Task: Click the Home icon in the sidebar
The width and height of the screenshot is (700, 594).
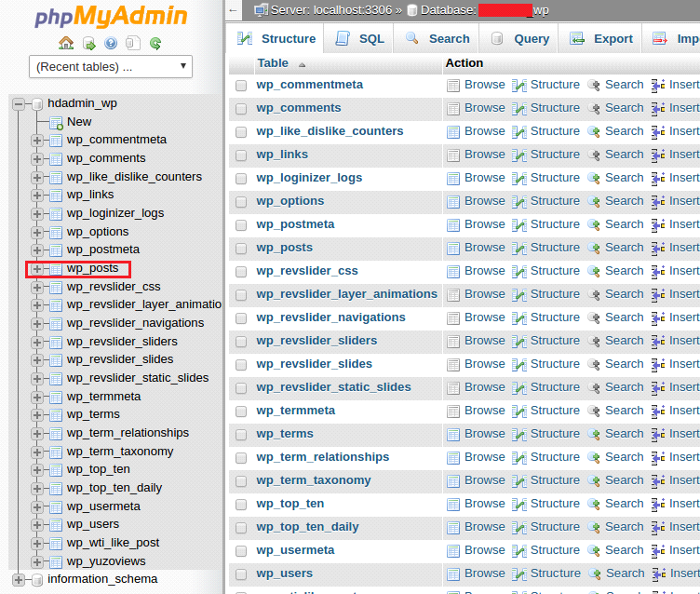Action: tap(65, 43)
